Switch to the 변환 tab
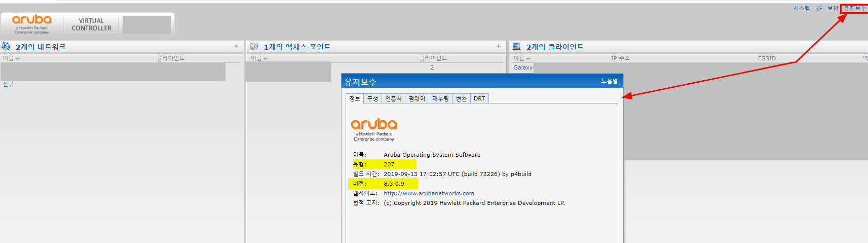 click(461, 98)
